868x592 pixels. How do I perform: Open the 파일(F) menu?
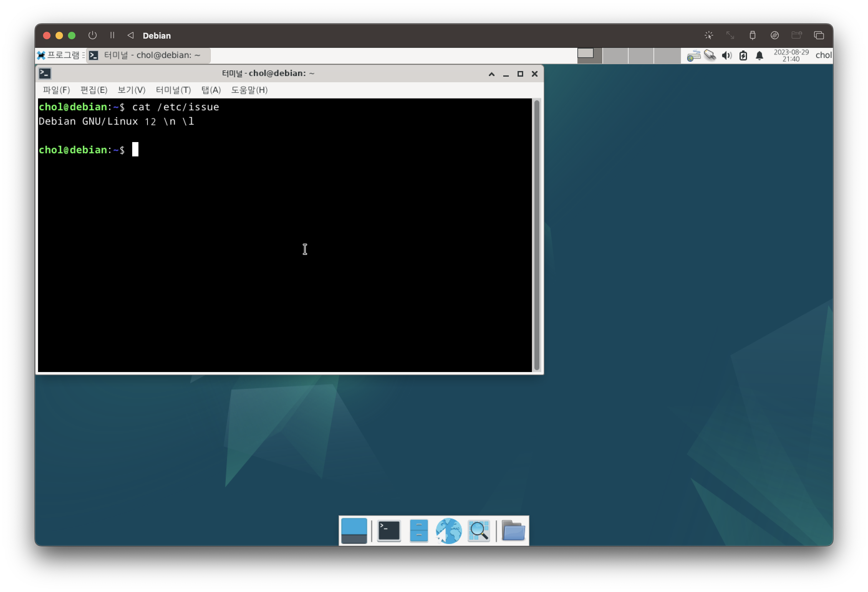(56, 90)
